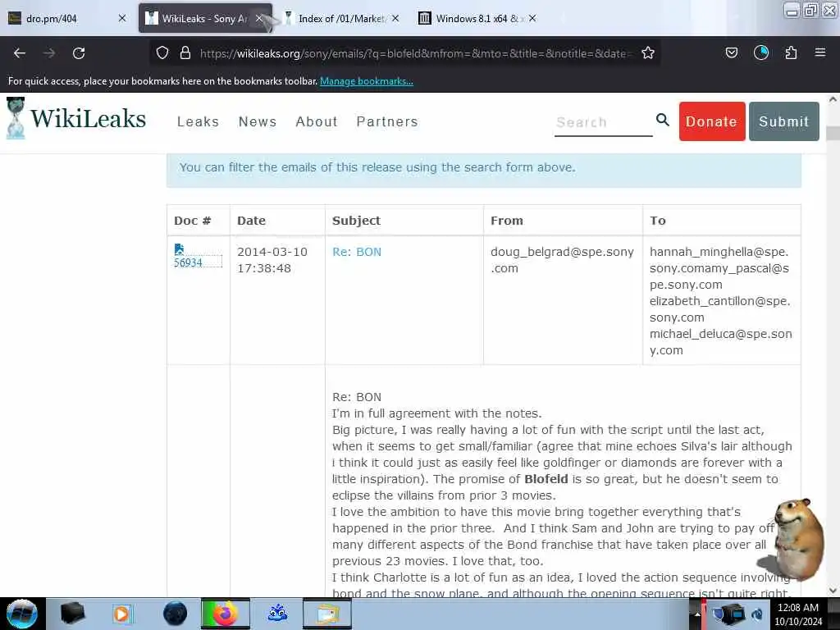This screenshot has height=630, width=840.
Task: Open the Windows Start orb
Action: [x=22, y=614]
